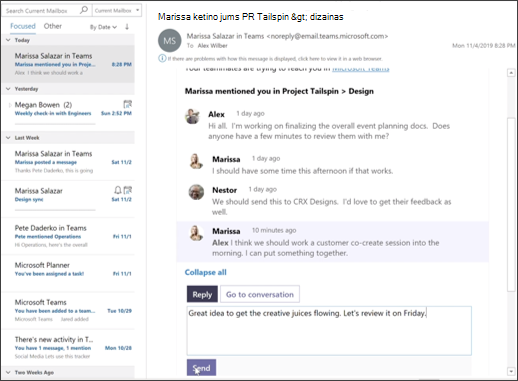Select the Focused inbox tab

pos(23,26)
